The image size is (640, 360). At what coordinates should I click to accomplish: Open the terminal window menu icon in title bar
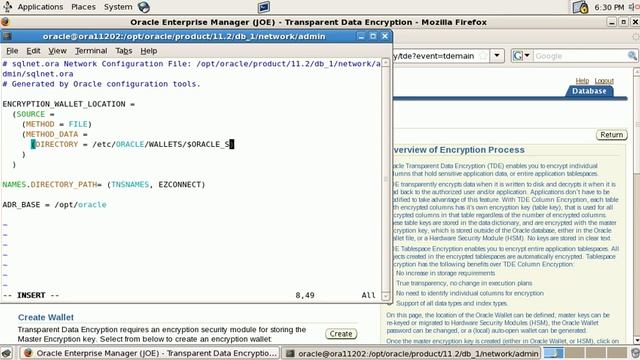6,36
